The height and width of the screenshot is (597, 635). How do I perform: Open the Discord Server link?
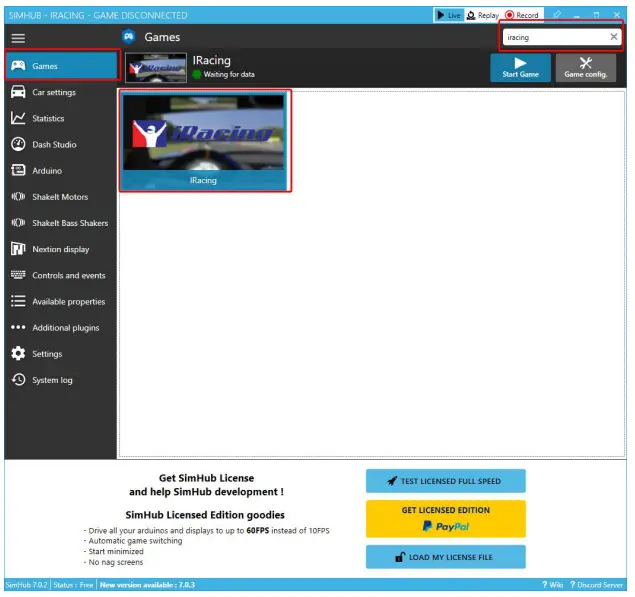click(x=597, y=585)
